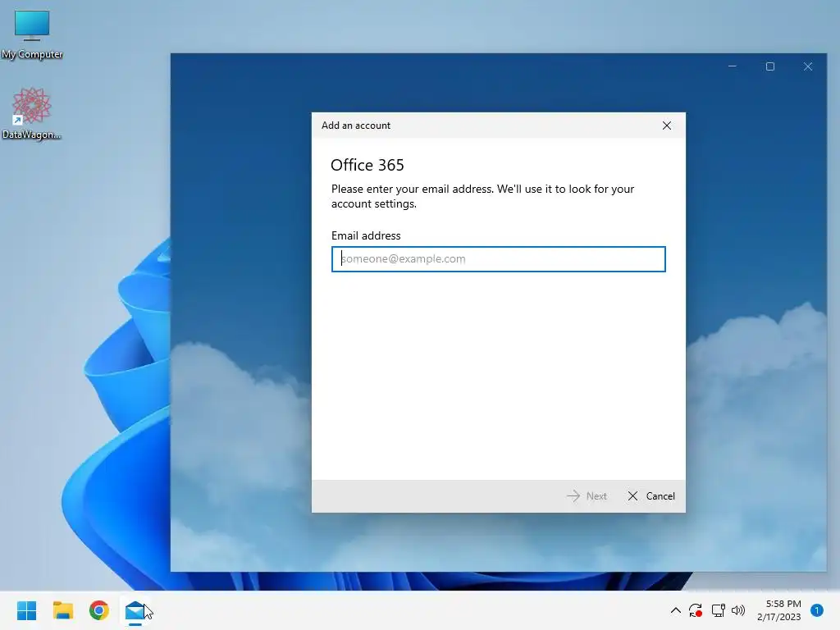This screenshot has height=630, width=840.
Task: Click the 'Email address' label
Action: 366,235
